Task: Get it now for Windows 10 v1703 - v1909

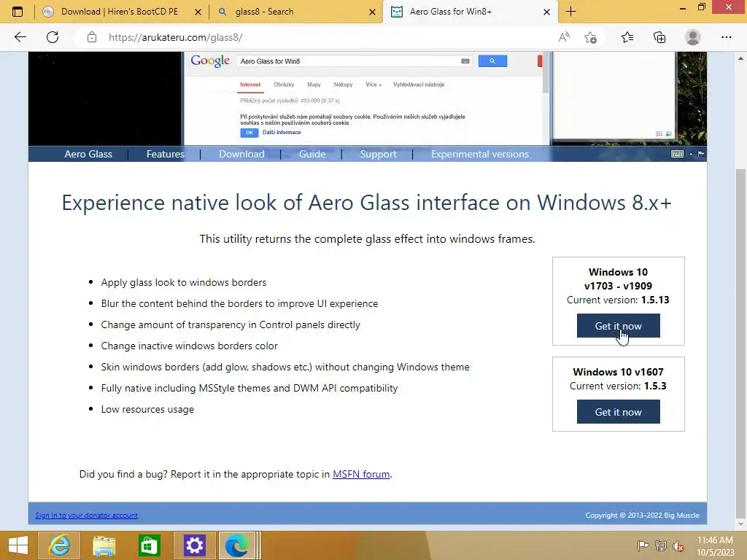Action: click(619, 326)
